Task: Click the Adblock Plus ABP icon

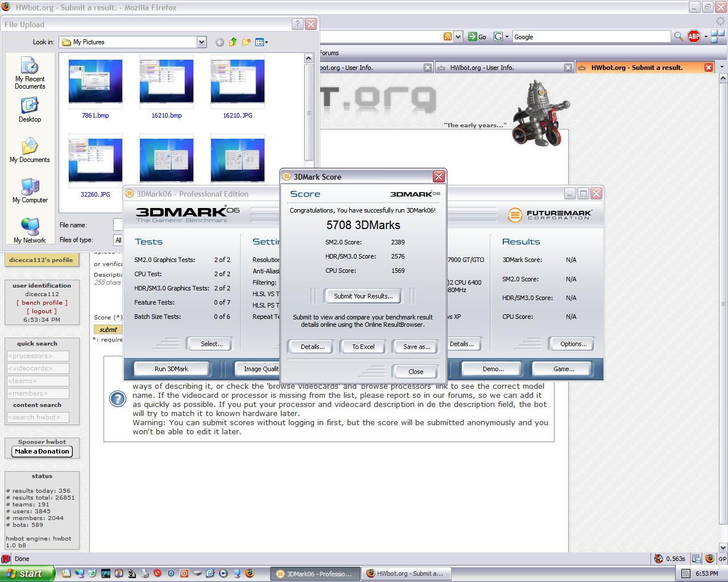Action: (x=694, y=36)
